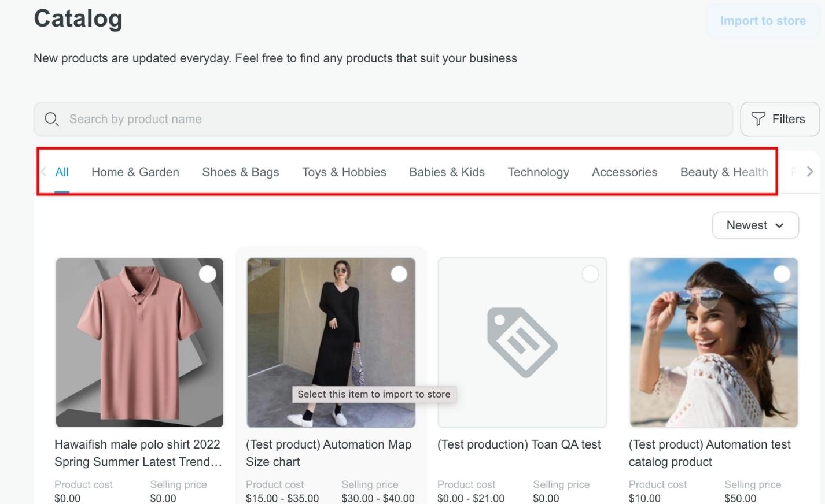825x504 pixels.
Task: Click the search magnifying glass icon
Action: [51, 119]
